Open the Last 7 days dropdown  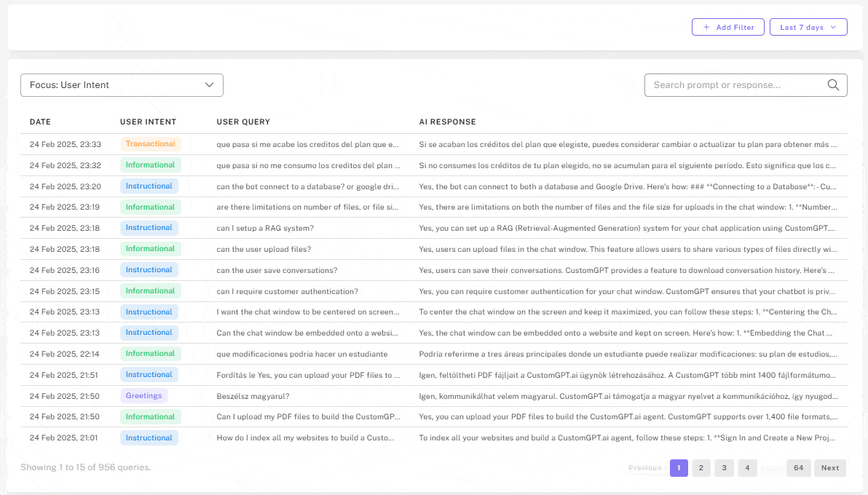click(808, 27)
